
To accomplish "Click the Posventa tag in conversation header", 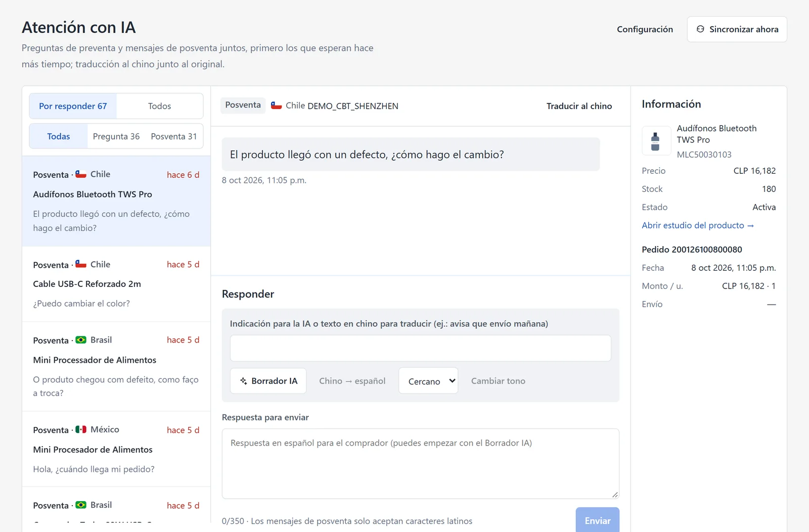I will [x=243, y=105].
